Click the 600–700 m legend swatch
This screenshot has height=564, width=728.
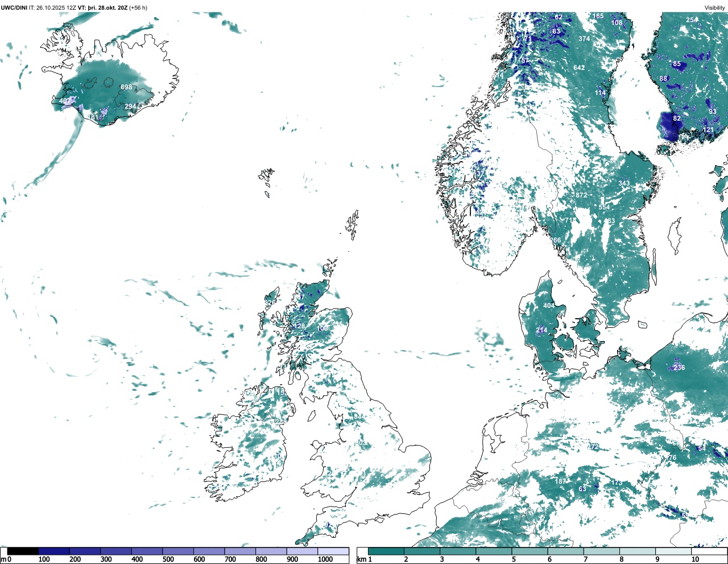[209, 551]
